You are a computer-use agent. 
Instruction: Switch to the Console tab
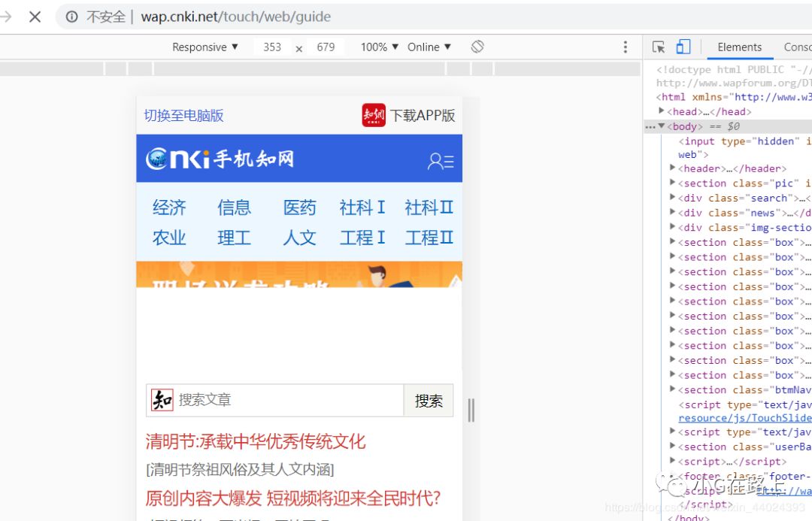pyautogui.click(x=798, y=47)
